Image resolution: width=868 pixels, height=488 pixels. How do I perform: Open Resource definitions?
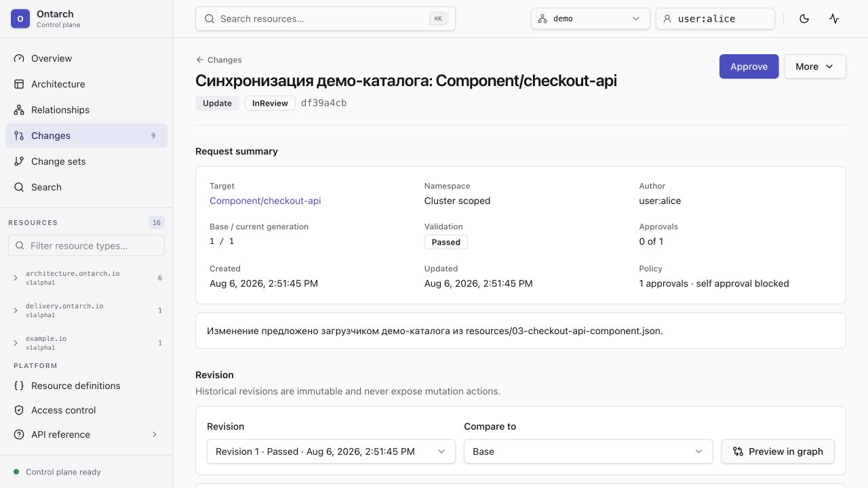tap(86, 386)
